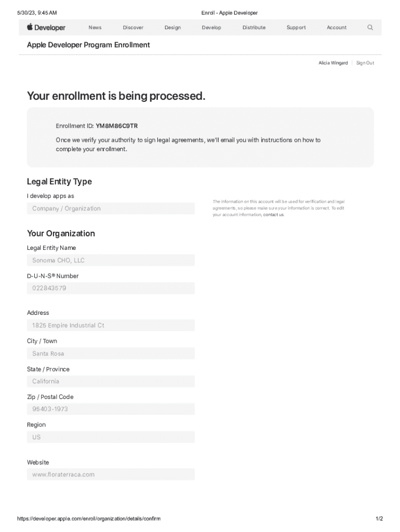This screenshot has height=532, width=400.
Task: Click the Zip / Postal Code field
Action: click(111, 409)
